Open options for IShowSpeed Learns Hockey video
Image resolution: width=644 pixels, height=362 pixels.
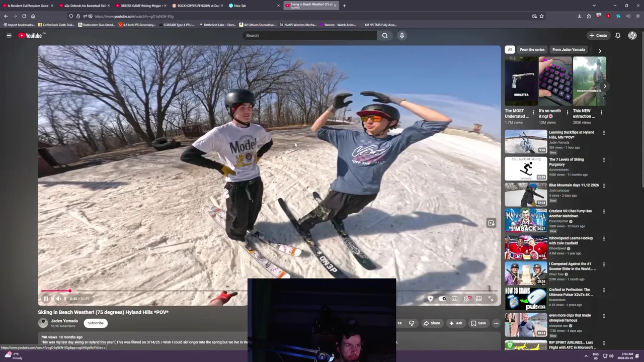[x=604, y=238]
